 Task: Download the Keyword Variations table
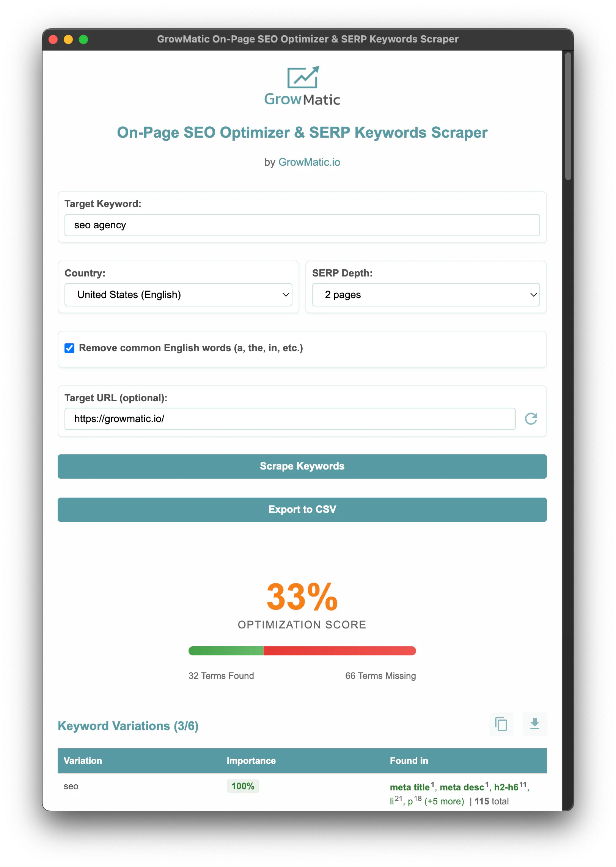point(534,724)
